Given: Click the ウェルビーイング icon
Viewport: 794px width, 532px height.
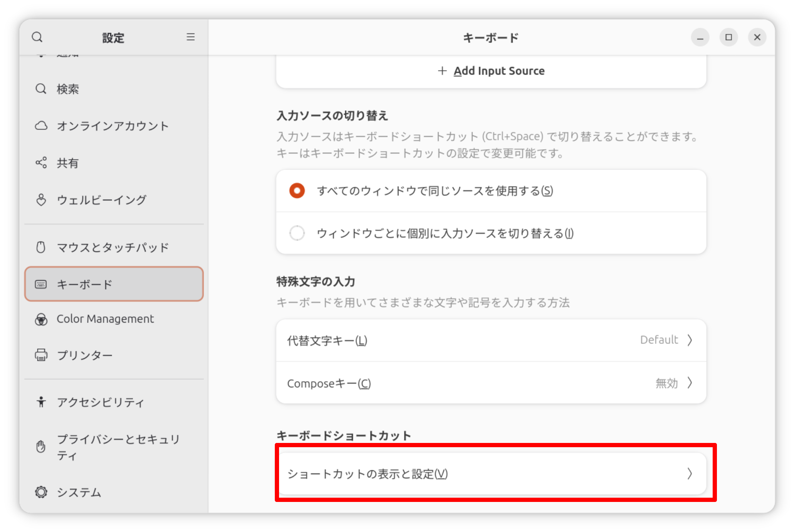Looking at the screenshot, I should point(41,200).
